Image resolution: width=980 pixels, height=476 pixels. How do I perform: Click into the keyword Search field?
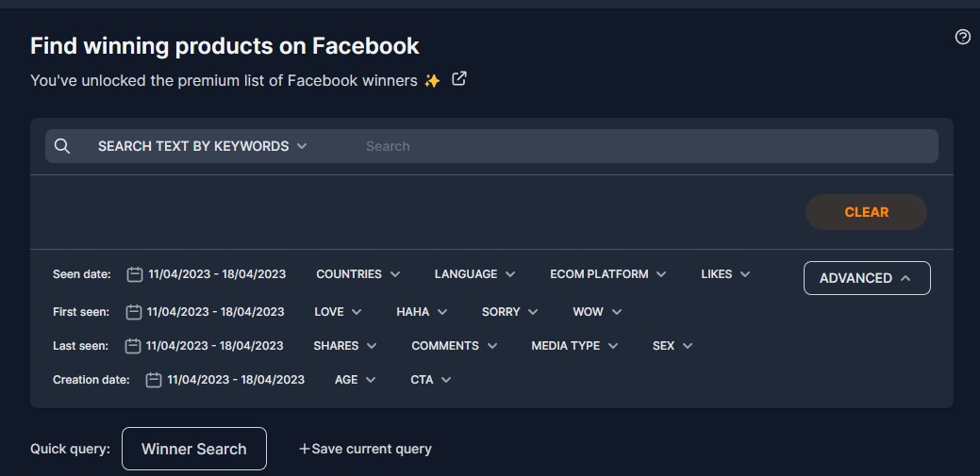point(641,146)
